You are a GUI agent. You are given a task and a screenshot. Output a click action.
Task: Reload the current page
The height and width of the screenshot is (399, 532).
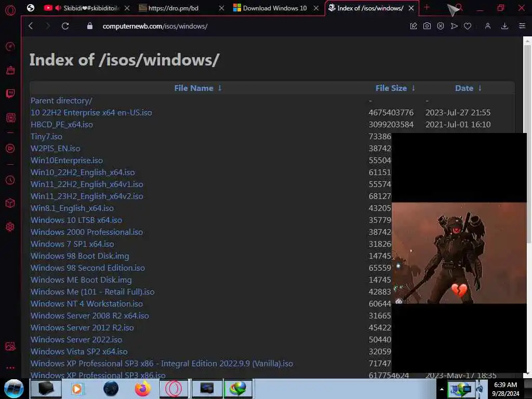65,26
